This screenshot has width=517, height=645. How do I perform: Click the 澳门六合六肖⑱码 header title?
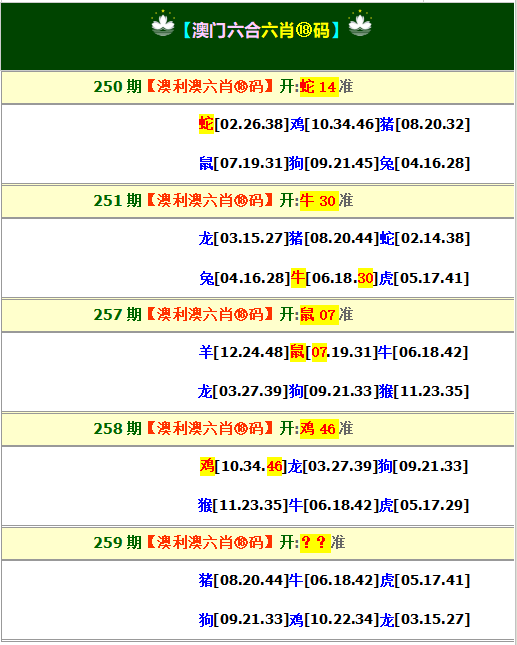pyautogui.click(x=261, y=30)
